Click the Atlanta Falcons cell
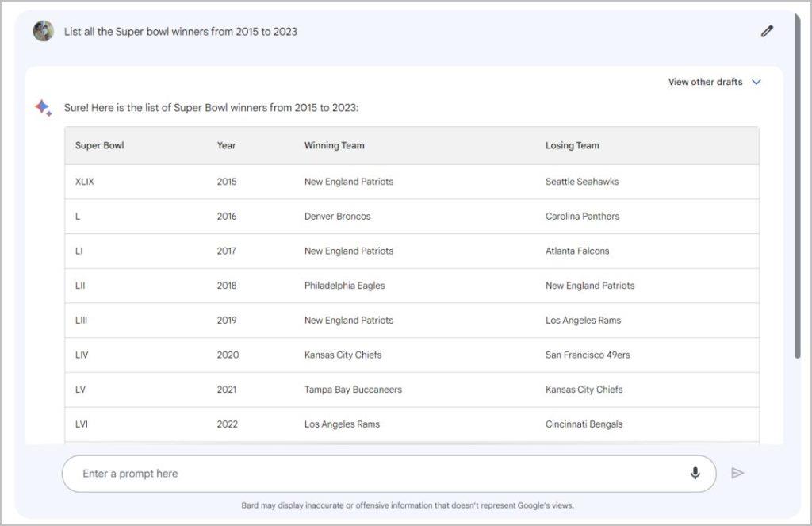This screenshot has height=526, width=812. pyautogui.click(x=577, y=251)
